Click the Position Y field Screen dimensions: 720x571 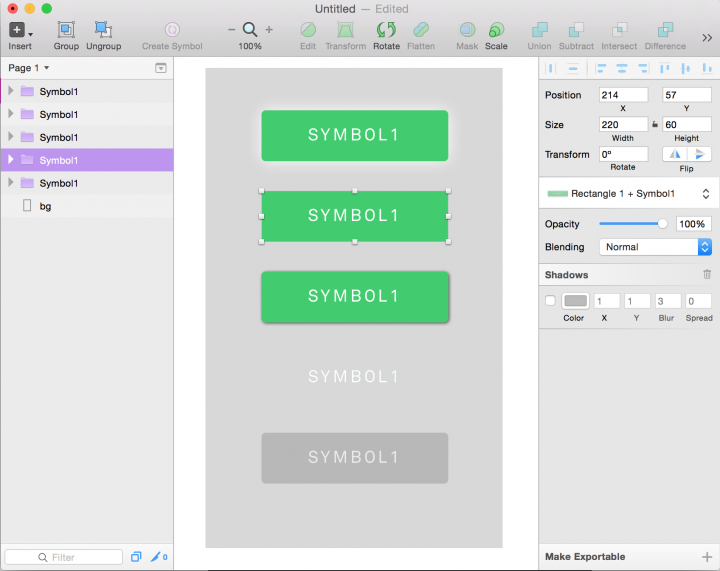pos(686,95)
